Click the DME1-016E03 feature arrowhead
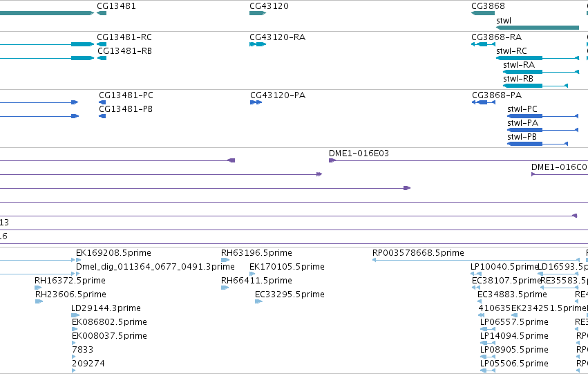Viewport: 588px width, 374px height. [x=332, y=160]
